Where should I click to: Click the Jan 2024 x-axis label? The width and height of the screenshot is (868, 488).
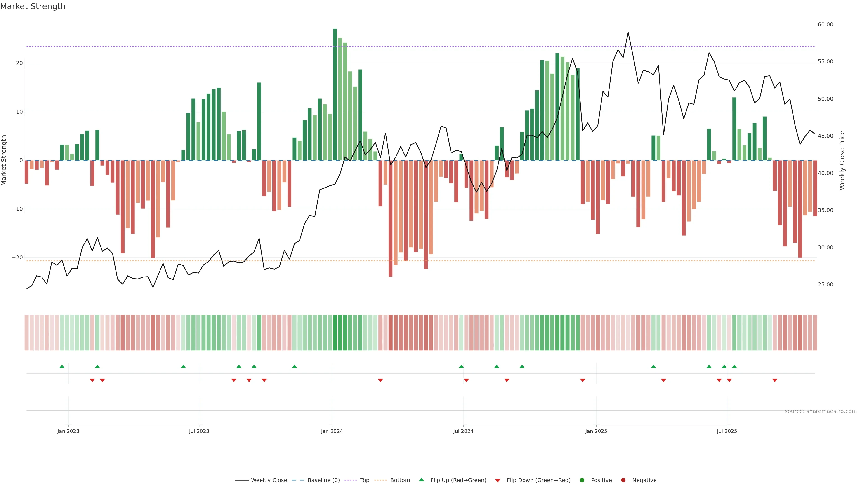[332, 431]
